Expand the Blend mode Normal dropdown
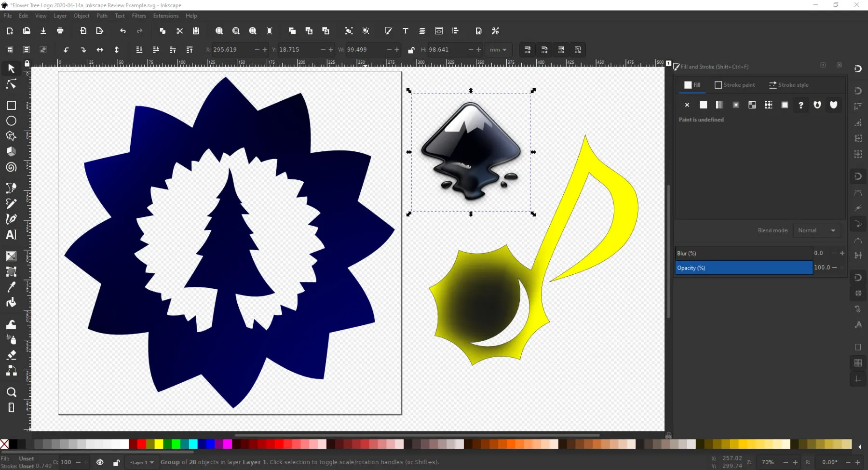The height and width of the screenshot is (470, 868). (816, 230)
